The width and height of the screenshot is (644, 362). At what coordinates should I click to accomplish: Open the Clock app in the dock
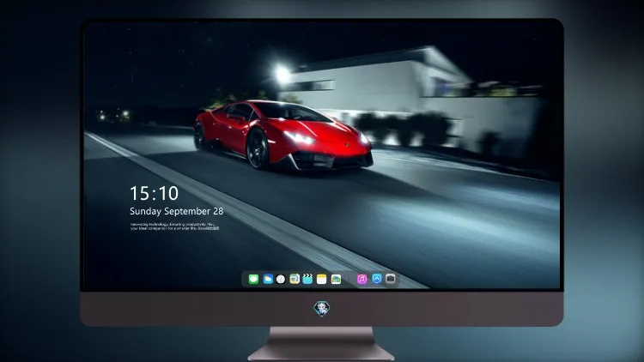point(281,279)
